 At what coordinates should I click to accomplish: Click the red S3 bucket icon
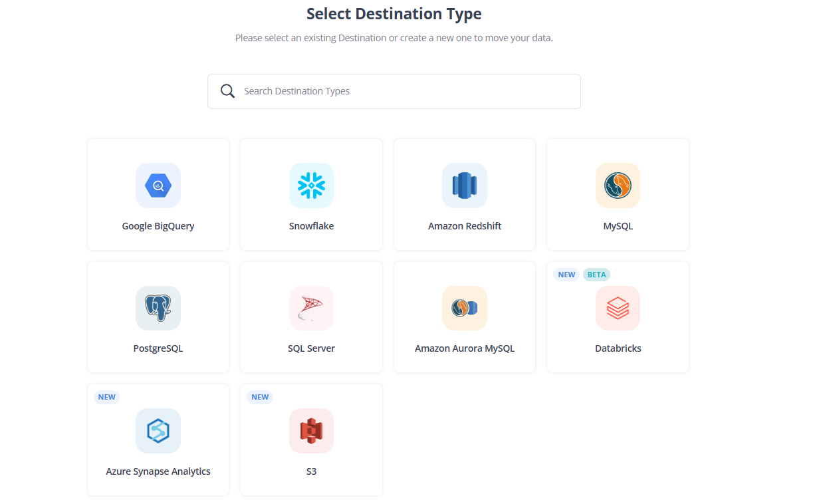311,431
